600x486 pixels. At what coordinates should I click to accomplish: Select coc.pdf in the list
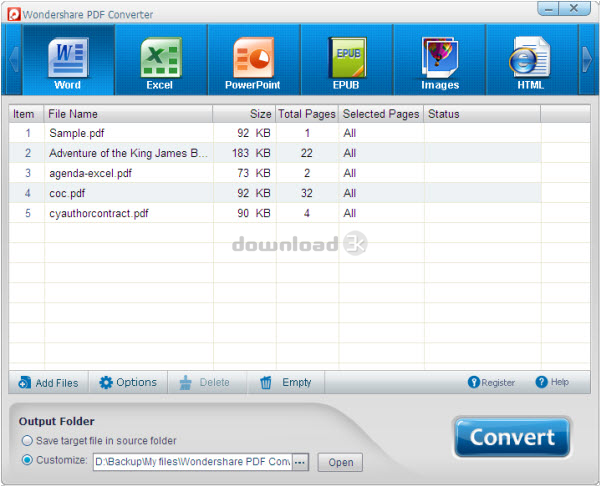coord(299,193)
